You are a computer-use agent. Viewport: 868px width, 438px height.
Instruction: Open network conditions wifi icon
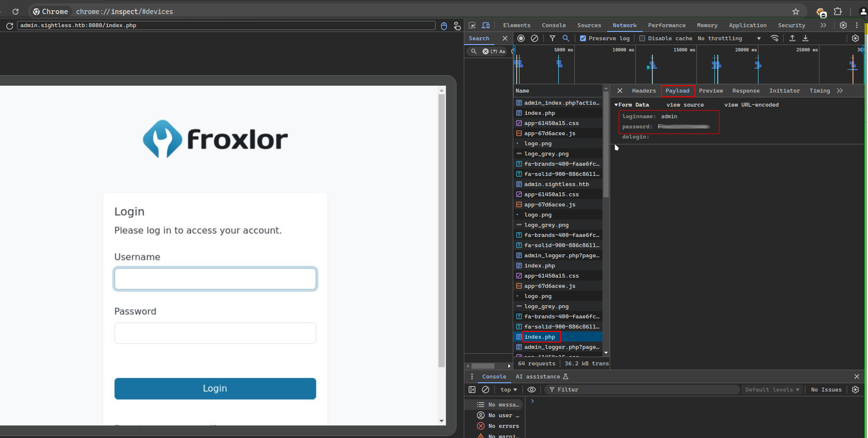tap(774, 38)
